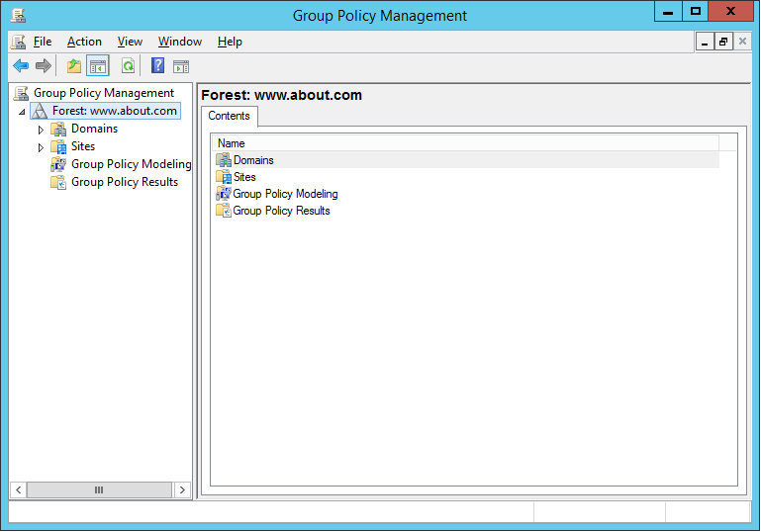This screenshot has width=761, height=532.
Task: Click the MMC console icon beside File menu
Action: click(x=19, y=42)
